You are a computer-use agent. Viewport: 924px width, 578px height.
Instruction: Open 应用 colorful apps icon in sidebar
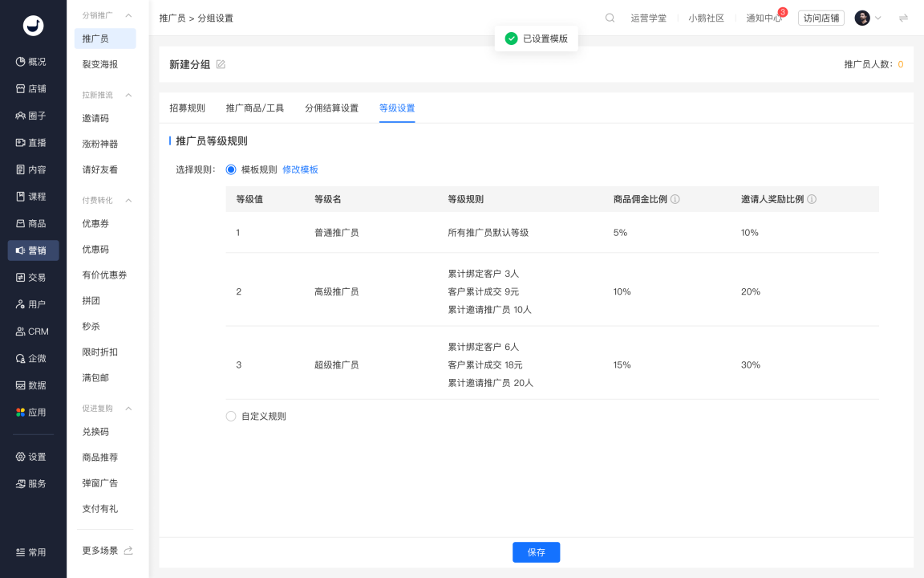(33, 413)
